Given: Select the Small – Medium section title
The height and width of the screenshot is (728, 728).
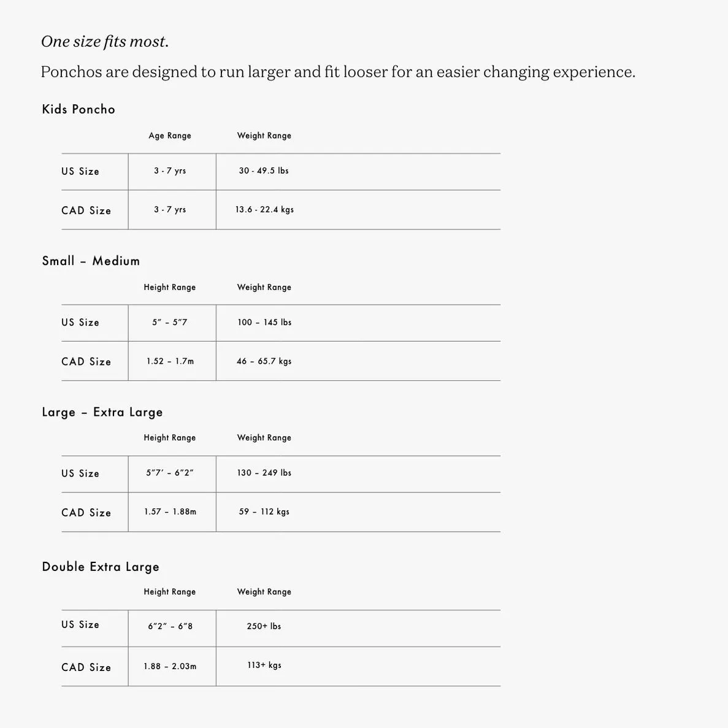Looking at the screenshot, I should tap(91, 261).
